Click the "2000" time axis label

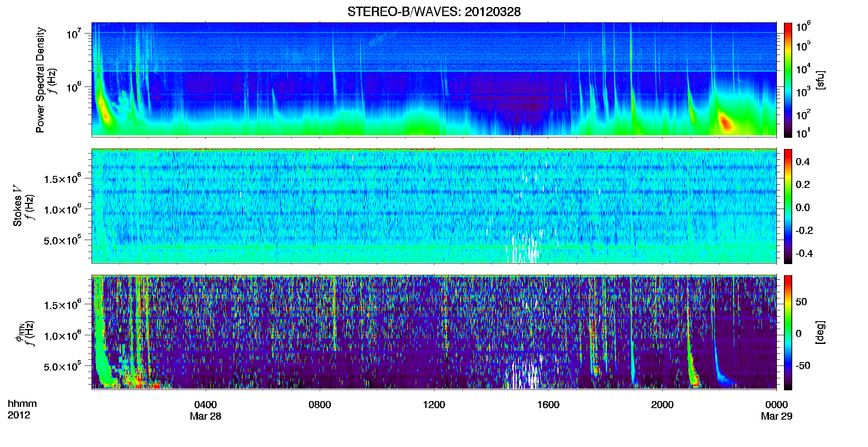[x=662, y=405]
